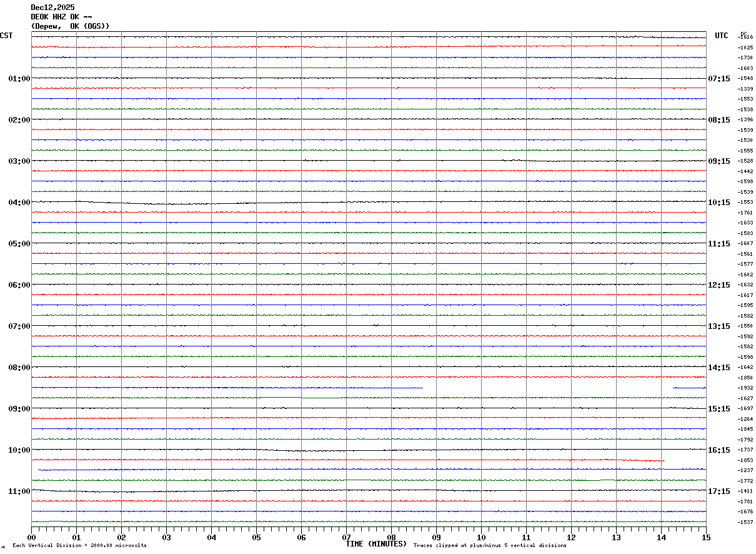Click the '08:00' CST time label
Viewport: 756px width, 554px height.
coord(19,368)
